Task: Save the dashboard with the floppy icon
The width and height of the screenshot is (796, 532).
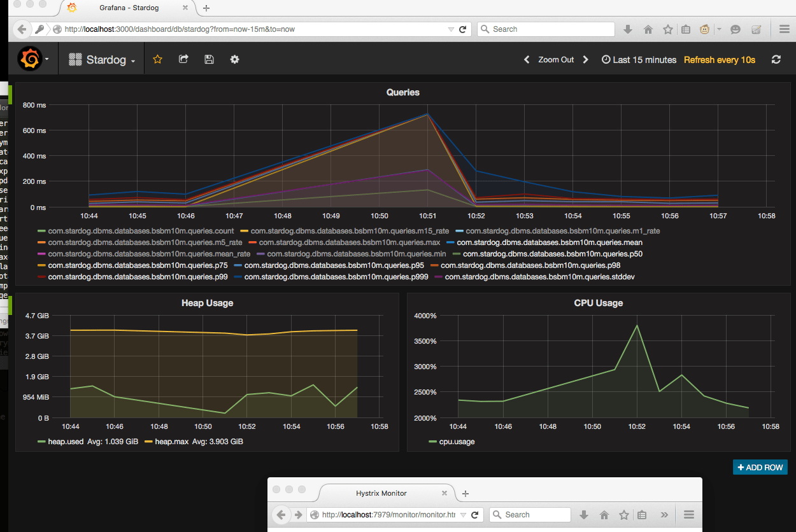Action: 209,59
